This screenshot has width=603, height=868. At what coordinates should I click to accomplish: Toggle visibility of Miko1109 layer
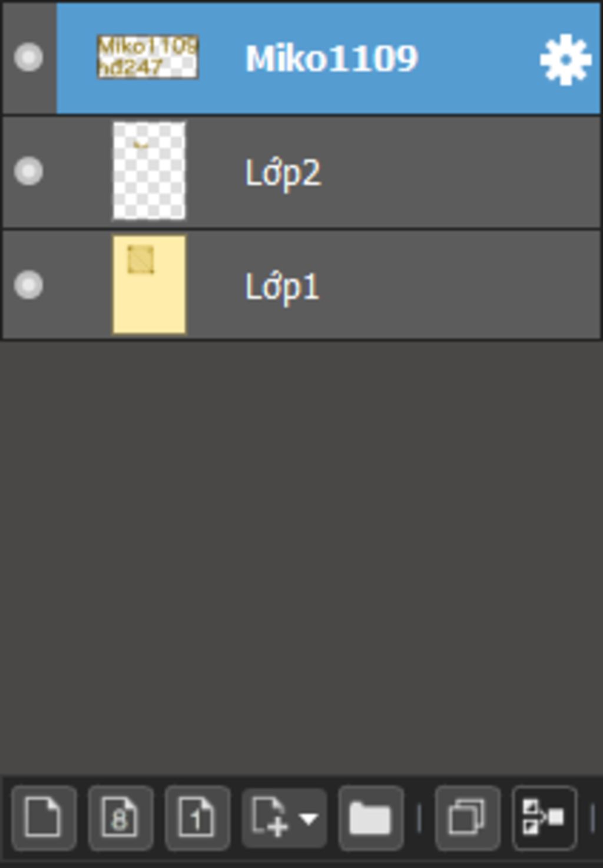pyautogui.click(x=28, y=57)
